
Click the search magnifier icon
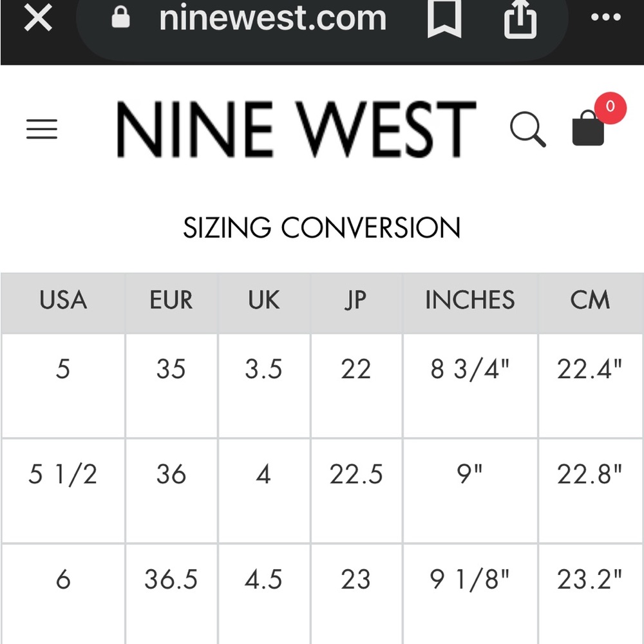coord(528,129)
